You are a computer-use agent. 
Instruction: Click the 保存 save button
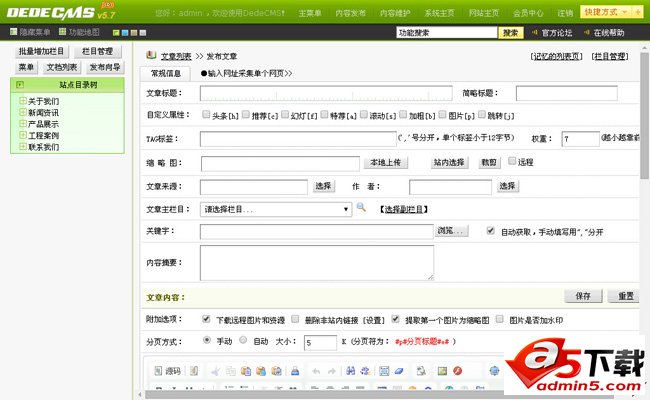tap(583, 296)
